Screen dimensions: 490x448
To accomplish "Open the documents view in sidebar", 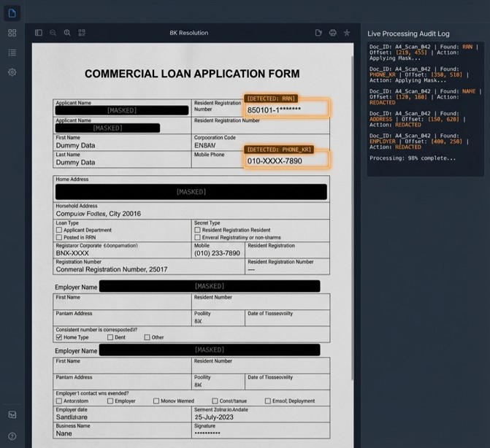I will click(12, 13).
